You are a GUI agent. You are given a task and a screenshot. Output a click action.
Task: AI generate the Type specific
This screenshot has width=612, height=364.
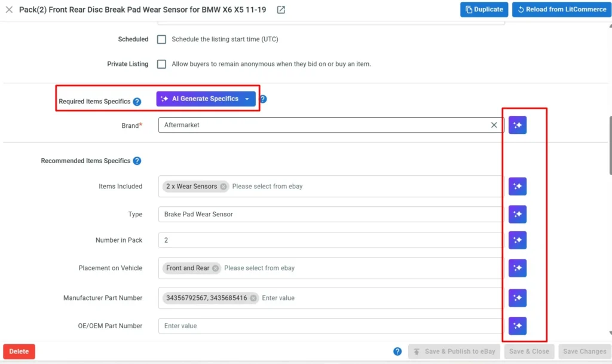(517, 214)
